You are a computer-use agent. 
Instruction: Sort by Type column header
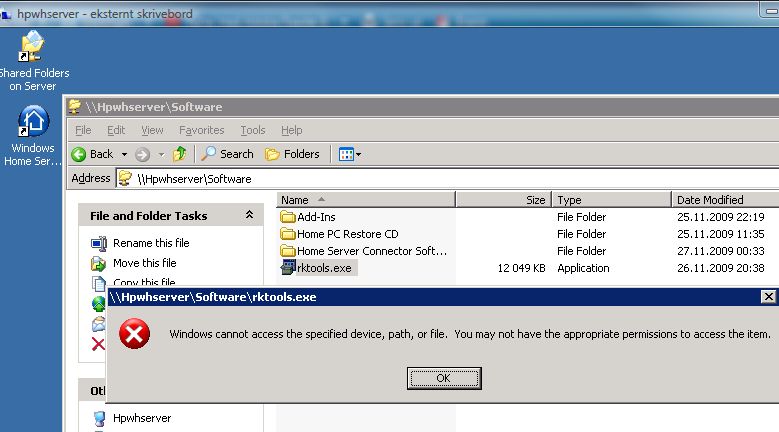612,200
